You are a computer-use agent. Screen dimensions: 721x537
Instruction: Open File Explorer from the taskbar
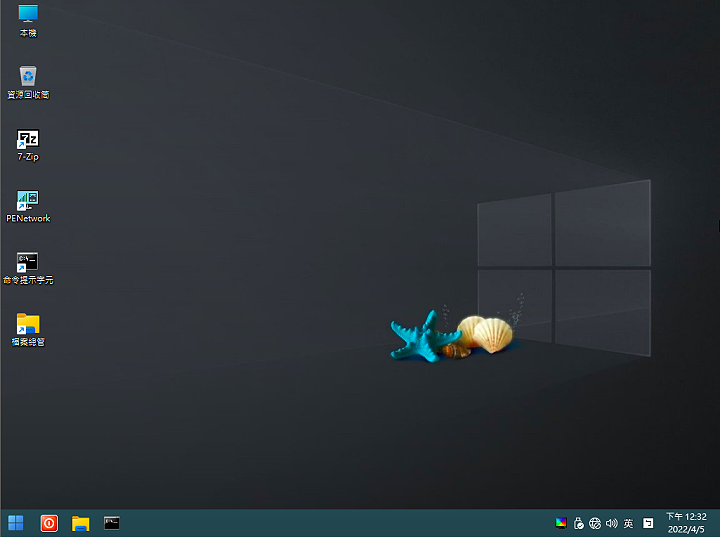(x=80, y=523)
